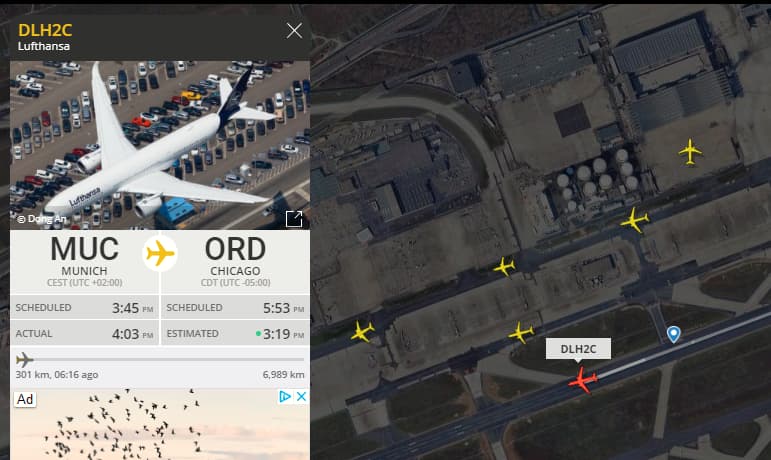The image size is (771, 460).
Task: Select the ORD Chicago arrival airport
Action: 236,260
